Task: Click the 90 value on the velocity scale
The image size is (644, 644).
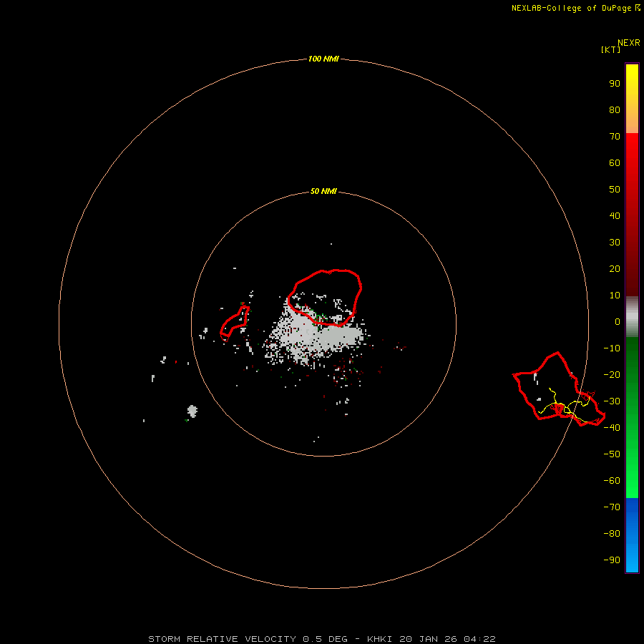Action: 615,84
